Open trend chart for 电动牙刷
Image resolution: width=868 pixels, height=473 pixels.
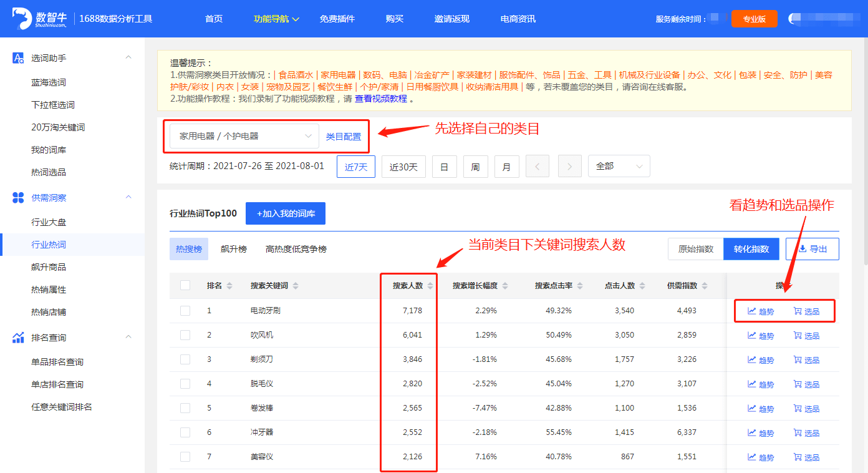(761, 311)
